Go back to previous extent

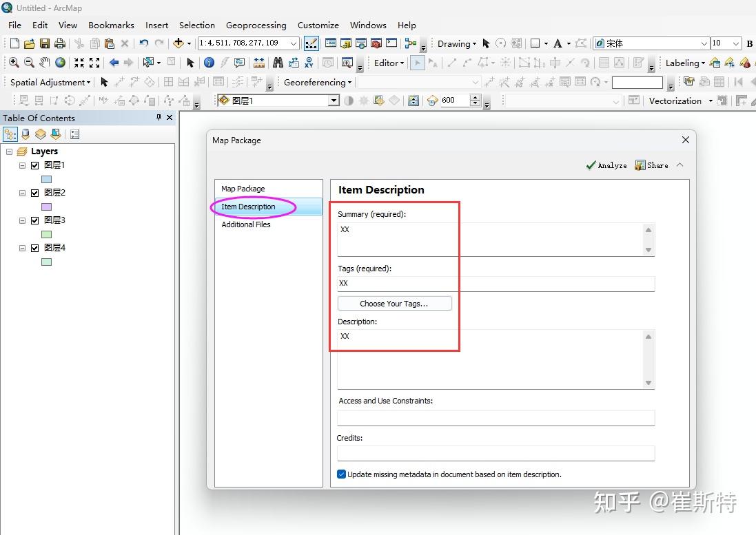[x=114, y=63]
